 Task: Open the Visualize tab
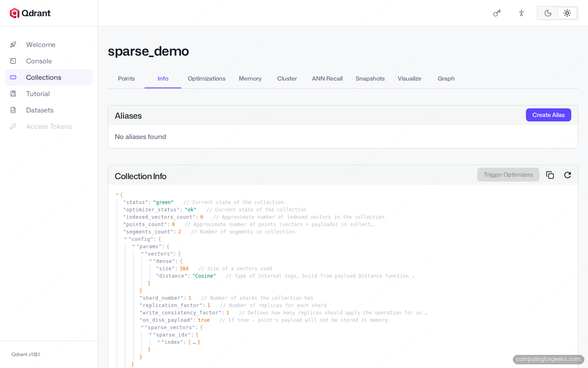410,79
